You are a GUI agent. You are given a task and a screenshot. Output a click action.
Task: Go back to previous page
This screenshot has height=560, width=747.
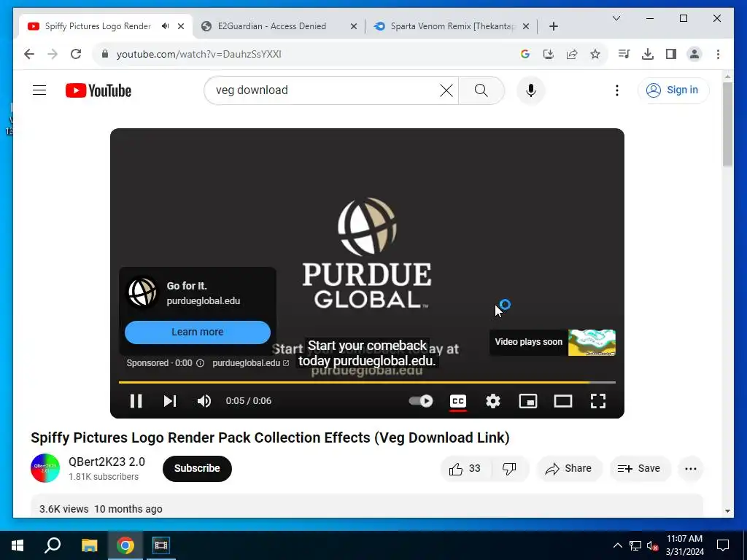click(29, 54)
